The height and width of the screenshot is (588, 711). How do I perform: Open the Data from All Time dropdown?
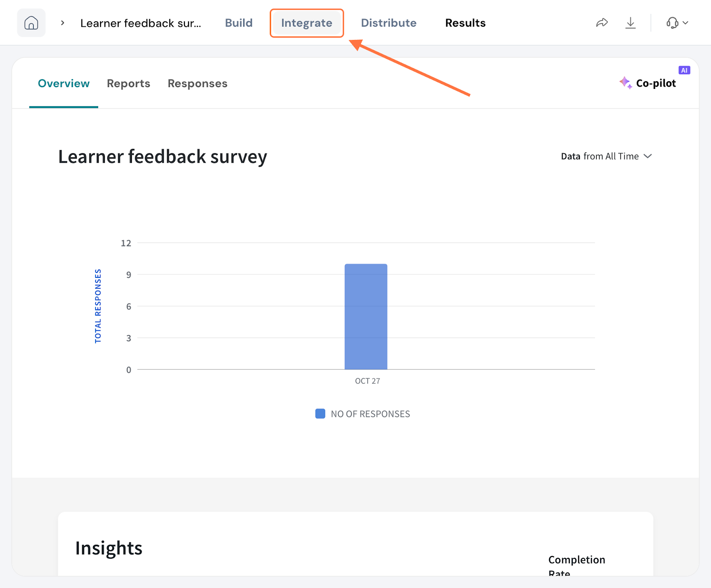606,156
